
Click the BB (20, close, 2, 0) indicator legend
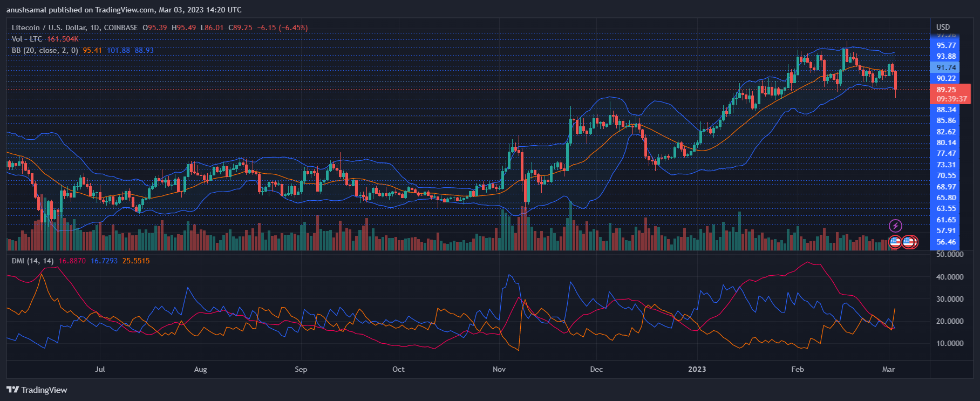point(45,50)
